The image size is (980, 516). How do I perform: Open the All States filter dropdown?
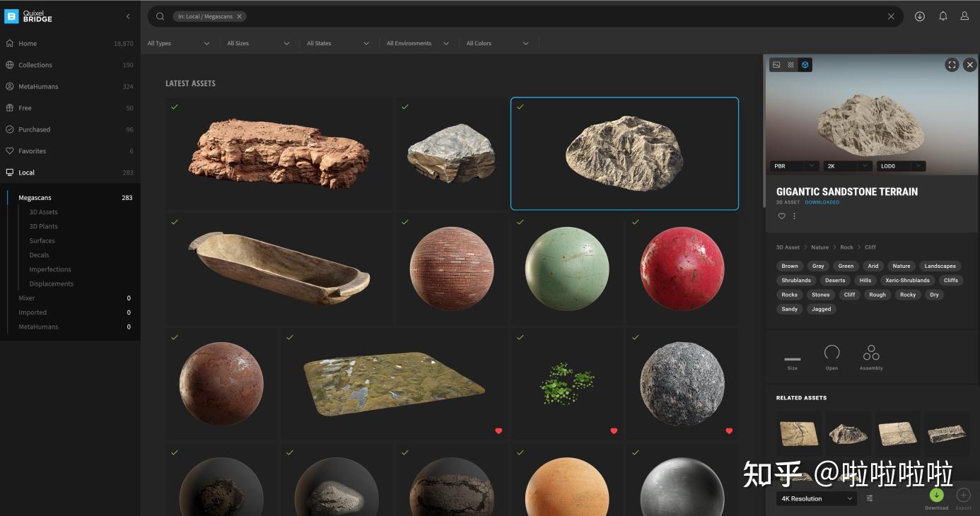[x=338, y=43]
